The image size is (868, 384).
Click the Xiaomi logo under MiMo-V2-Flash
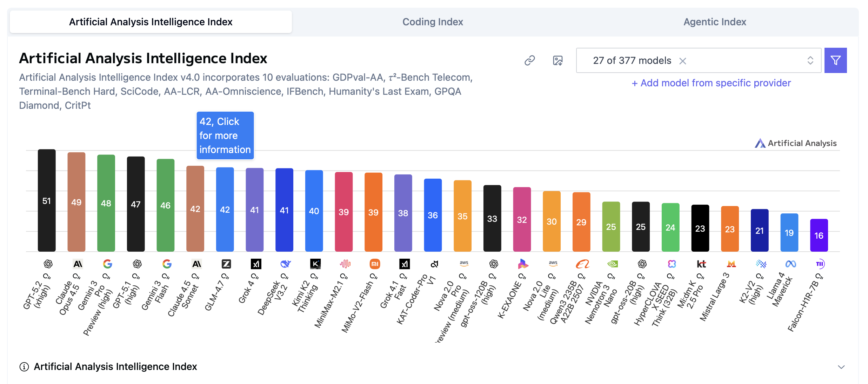(375, 264)
